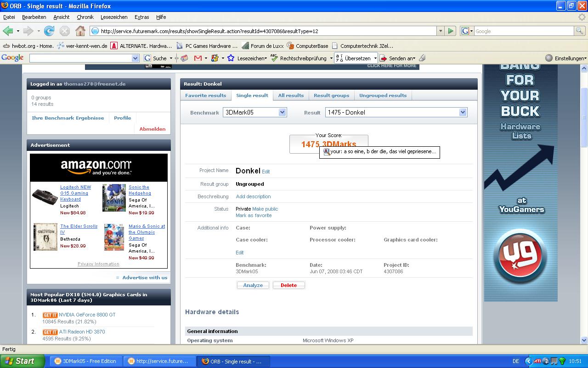Click the wireless network tray icon

pyautogui.click(x=562, y=361)
